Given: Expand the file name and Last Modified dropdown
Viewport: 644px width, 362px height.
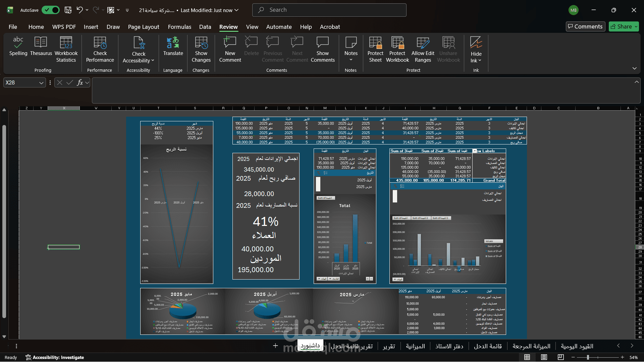Looking at the screenshot, I should click(x=236, y=10).
